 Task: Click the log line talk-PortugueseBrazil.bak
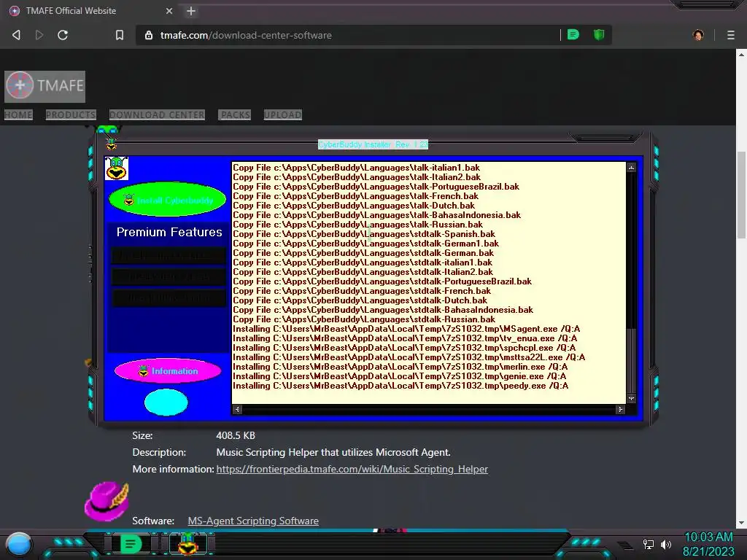(x=376, y=187)
